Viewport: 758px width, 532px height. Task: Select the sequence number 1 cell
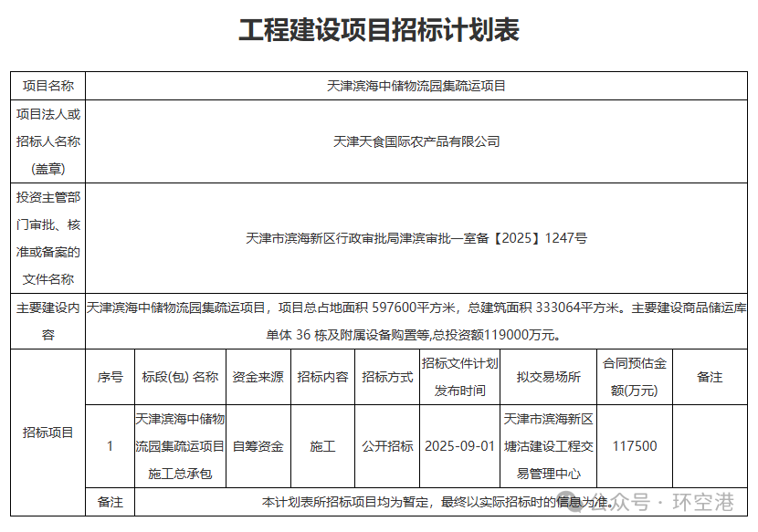[x=111, y=446]
